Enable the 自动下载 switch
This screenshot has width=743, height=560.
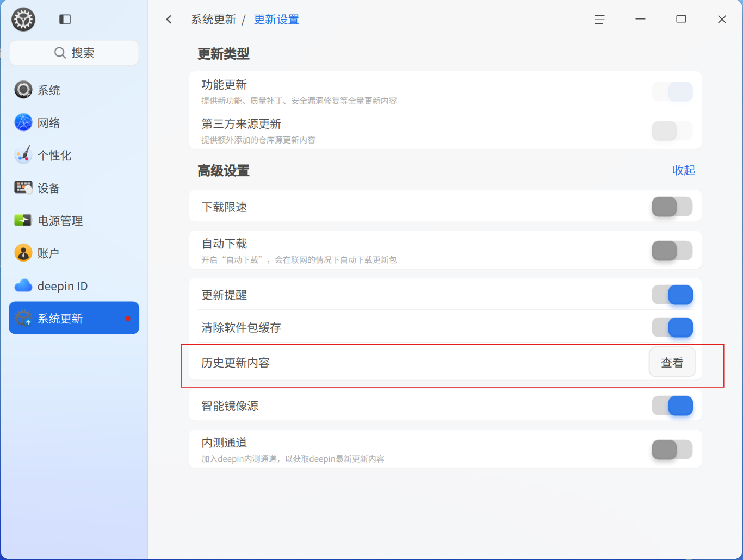pyautogui.click(x=672, y=251)
